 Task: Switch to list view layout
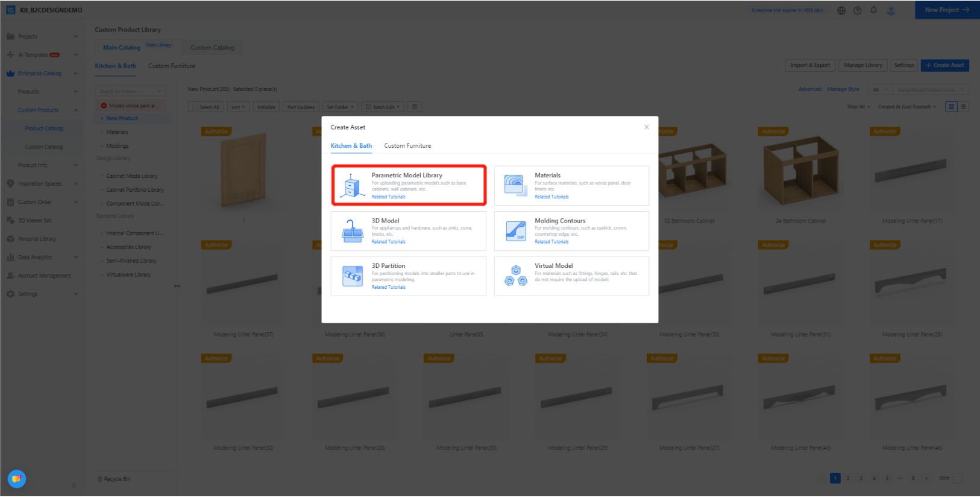(x=963, y=107)
